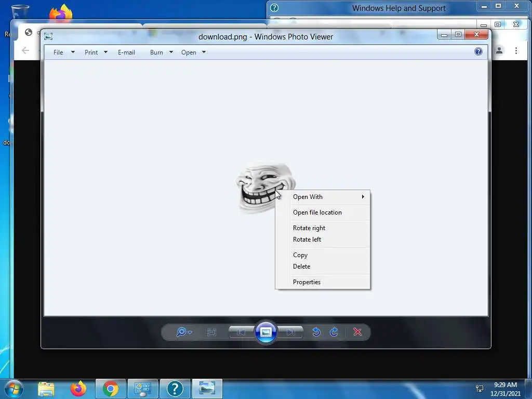Open the Open menu in command bar
This screenshot has height=399, width=532.
tap(189, 52)
